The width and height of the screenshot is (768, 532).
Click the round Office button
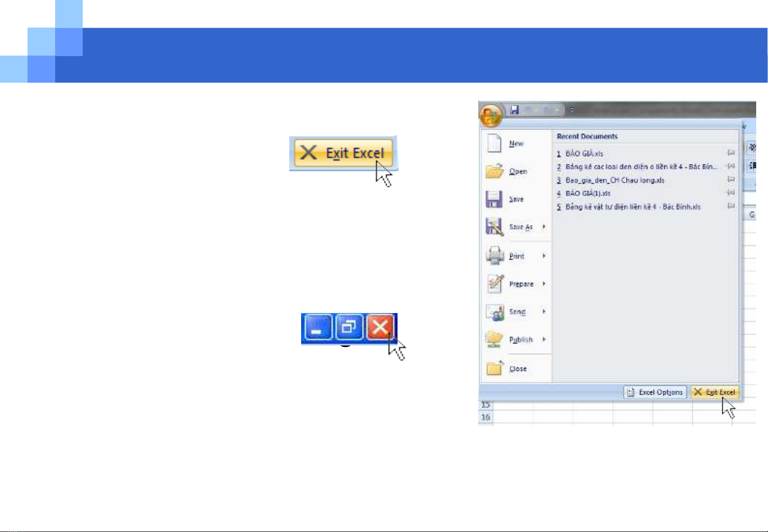click(x=491, y=116)
